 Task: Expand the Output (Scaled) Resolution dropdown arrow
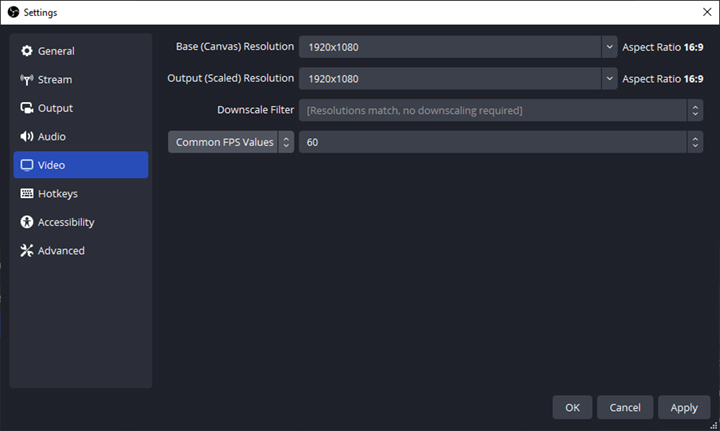tap(609, 78)
